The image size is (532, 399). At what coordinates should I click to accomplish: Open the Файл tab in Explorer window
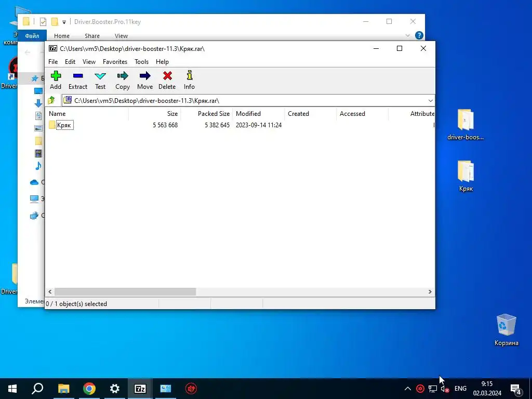pyautogui.click(x=32, y=36)
